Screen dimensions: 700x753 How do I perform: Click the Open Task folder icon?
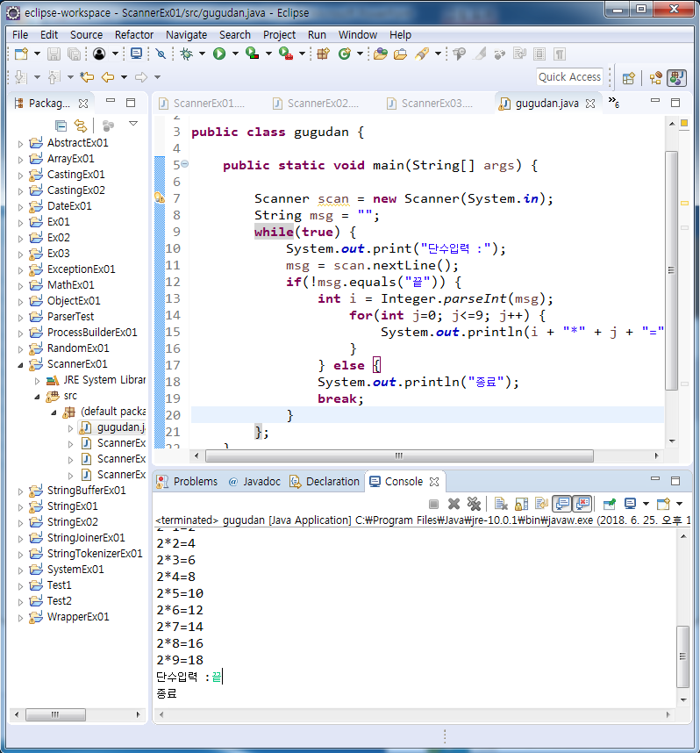point(400,54)
